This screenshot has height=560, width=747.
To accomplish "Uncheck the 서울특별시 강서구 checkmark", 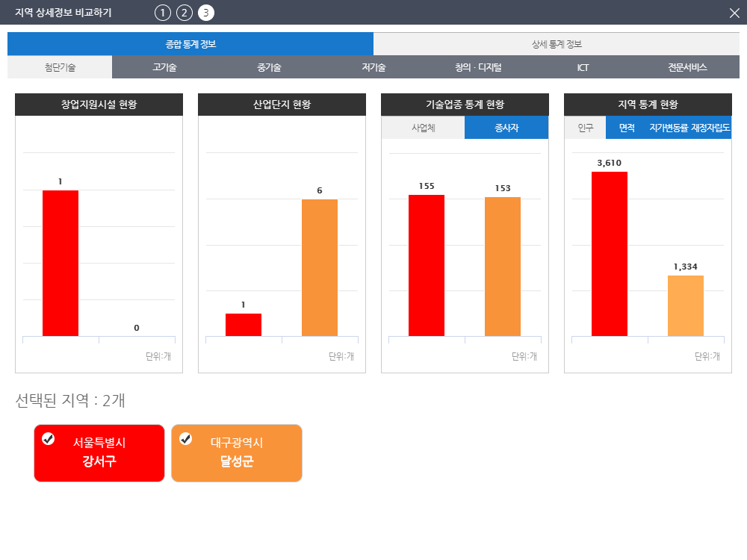I will point(49,438).
